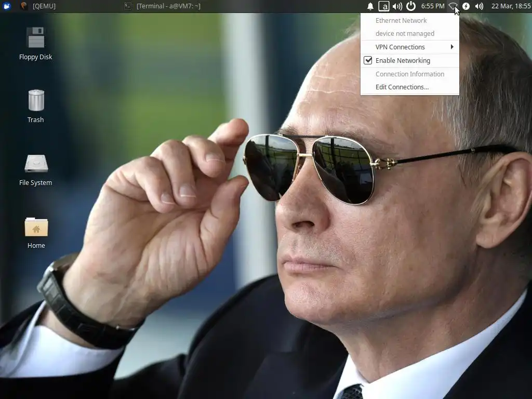The width and height of the screenshot is (532, 399).
Task: Open the Xfce applications menu icon
Action: click(x=6, y=6)
